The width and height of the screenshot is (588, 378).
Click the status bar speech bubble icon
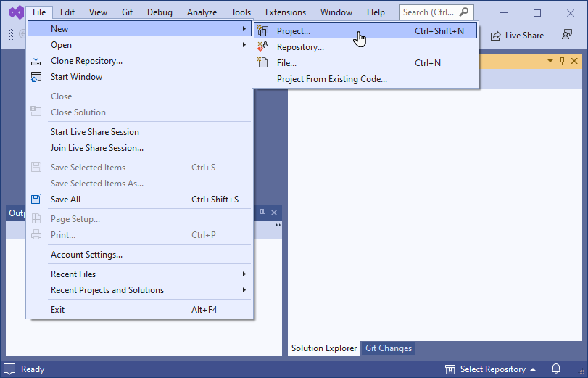pyautogui.click(x=9, y=369)
